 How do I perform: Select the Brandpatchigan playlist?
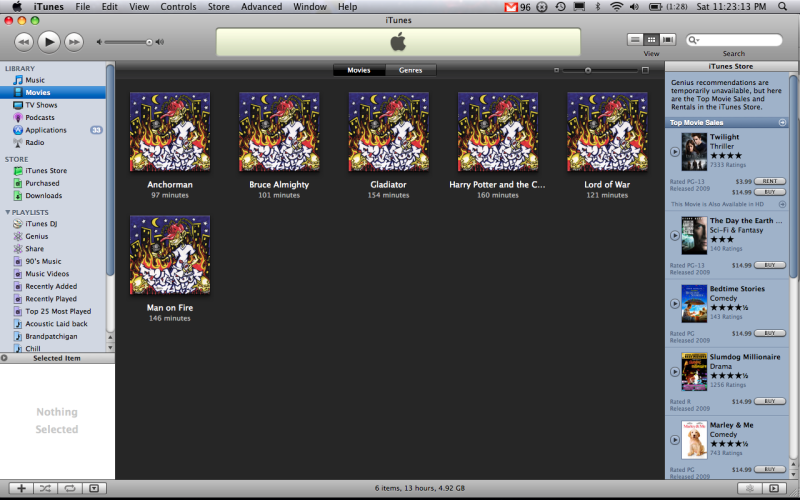(x=53, y=336)
